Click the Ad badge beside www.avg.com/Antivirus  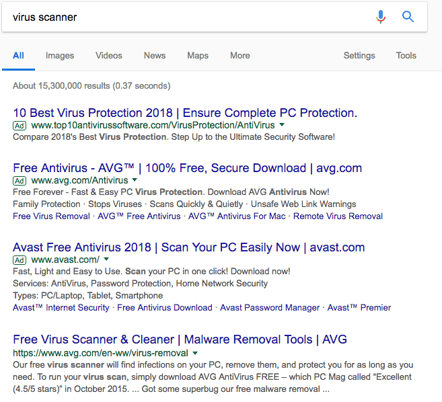19,180
